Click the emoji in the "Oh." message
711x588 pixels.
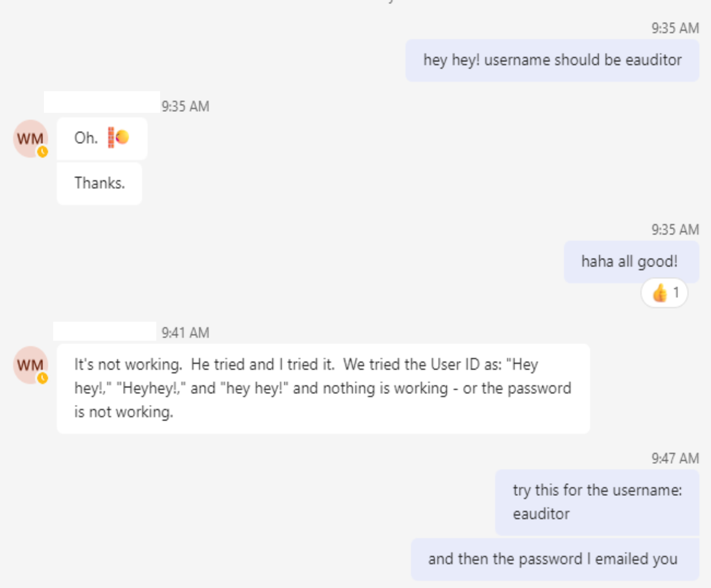(118, 137)
